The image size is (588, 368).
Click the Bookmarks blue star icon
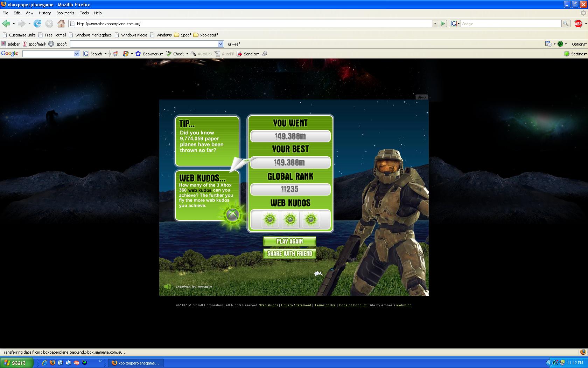pyautogui.click(x=138, y=54)
